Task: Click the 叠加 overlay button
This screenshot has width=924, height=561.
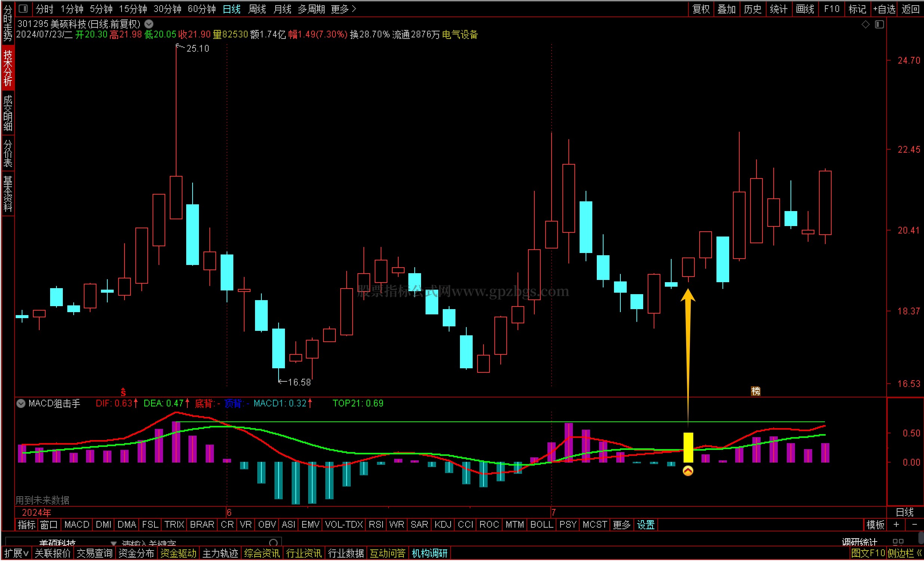Action: pos(727,9)
